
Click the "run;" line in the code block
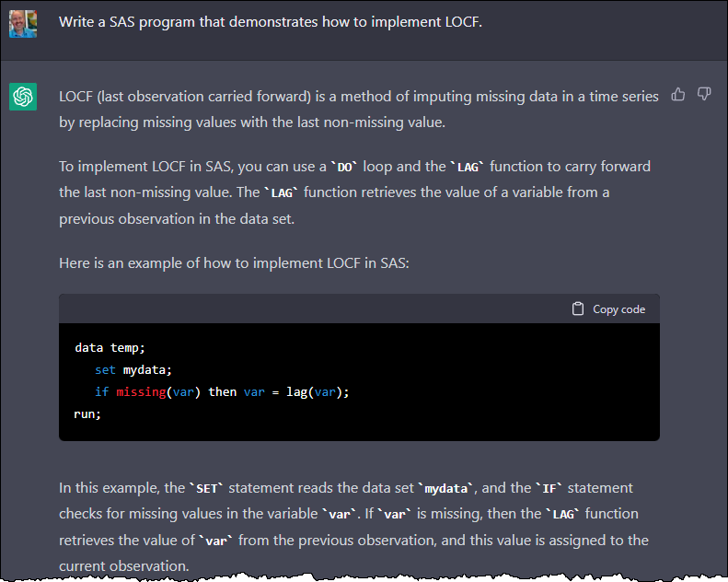[x=87, y=414]
